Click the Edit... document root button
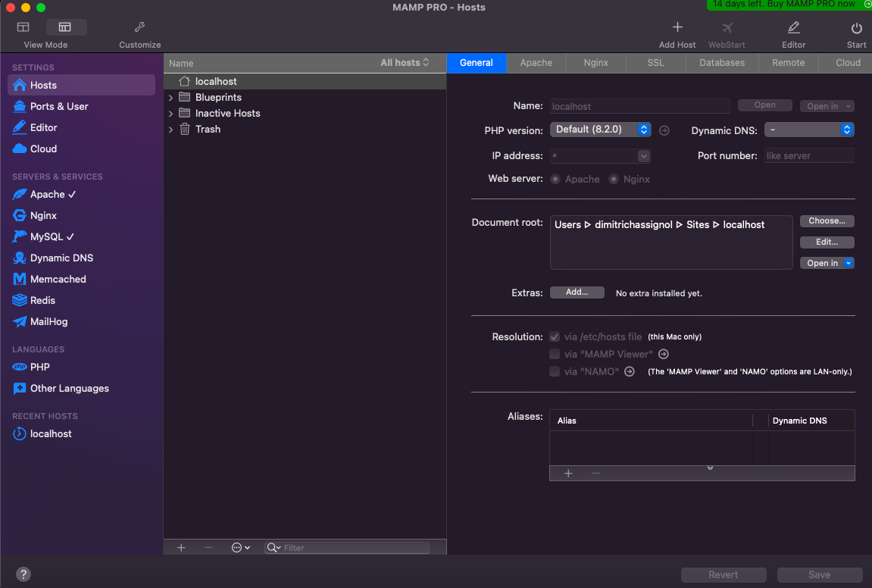Viewport: 872px width, 588px height. click(827, 242)
